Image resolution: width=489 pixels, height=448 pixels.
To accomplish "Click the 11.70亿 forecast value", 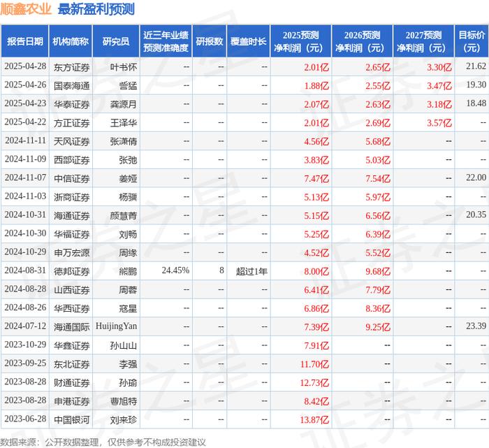I will pyautogui.click(x=314, y=364).
